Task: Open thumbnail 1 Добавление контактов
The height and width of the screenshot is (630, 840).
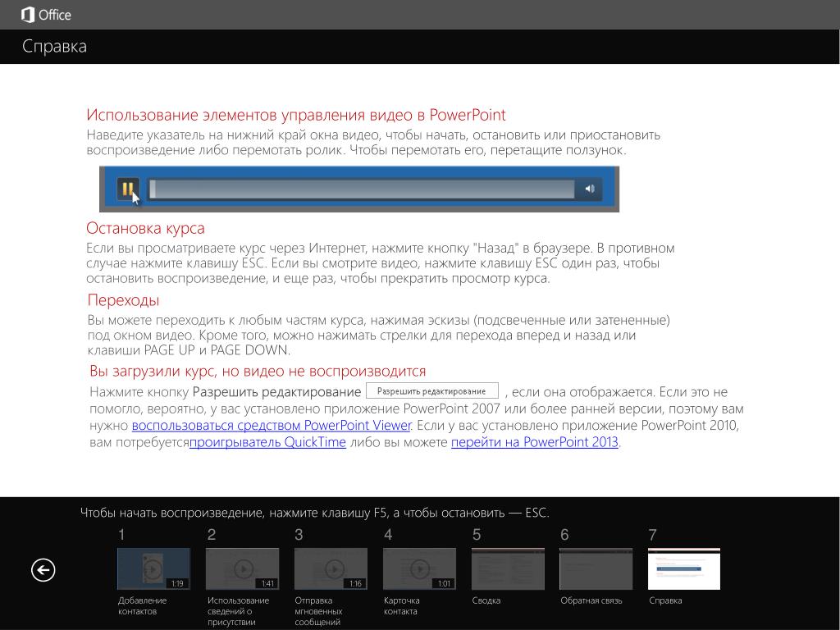Action: 153,568
